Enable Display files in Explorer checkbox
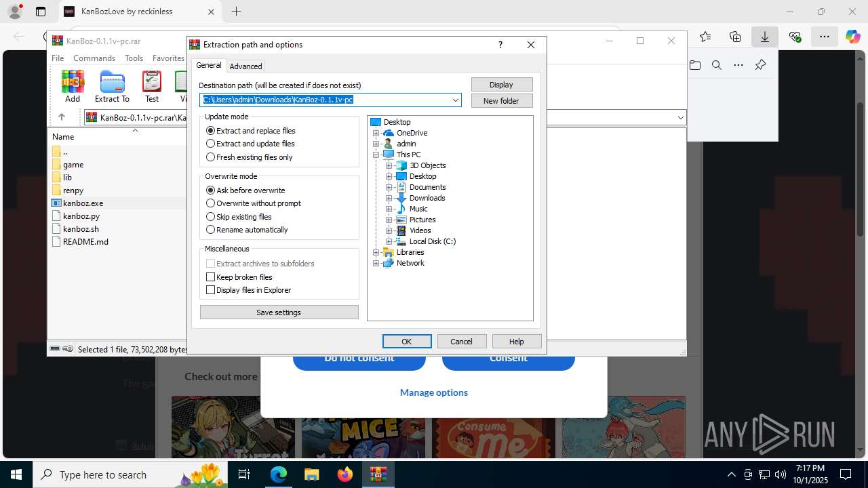This screenshot has height=488, width=868. point(210,290)
